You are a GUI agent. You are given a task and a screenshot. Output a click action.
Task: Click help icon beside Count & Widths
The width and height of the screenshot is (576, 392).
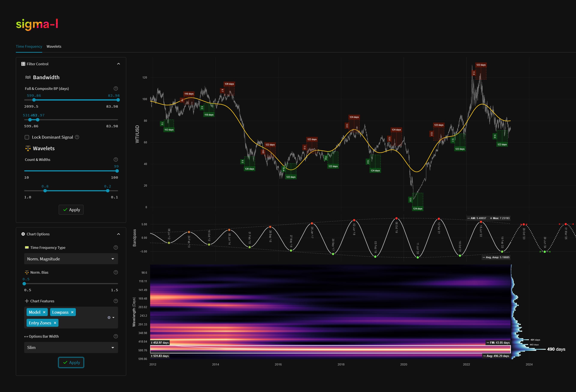115,159
